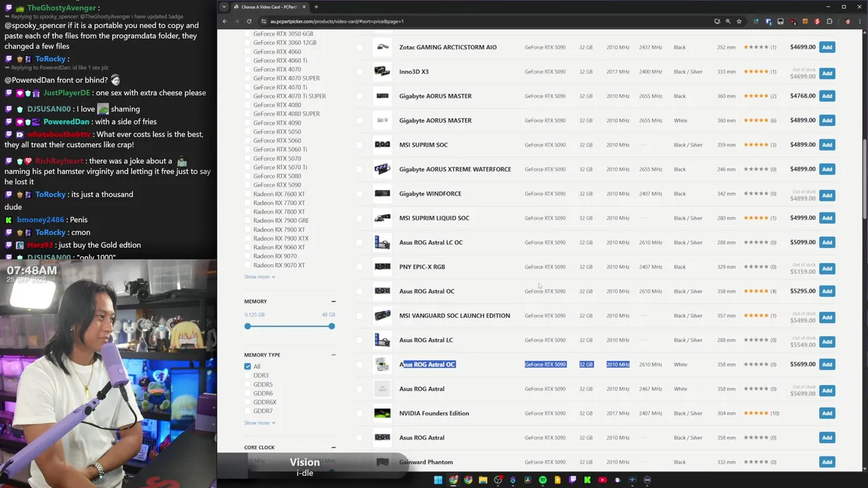Viewport: 868px width, 488px height.
Task: Select the Gigabyte WINDFORCE row checkbox
Action: [x=359, y=194]
